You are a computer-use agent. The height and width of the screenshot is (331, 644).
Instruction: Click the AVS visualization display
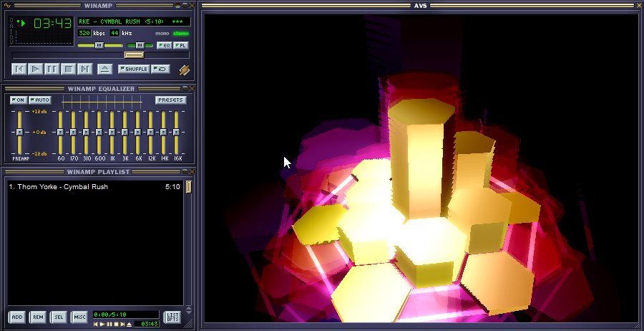click(421, 168)
